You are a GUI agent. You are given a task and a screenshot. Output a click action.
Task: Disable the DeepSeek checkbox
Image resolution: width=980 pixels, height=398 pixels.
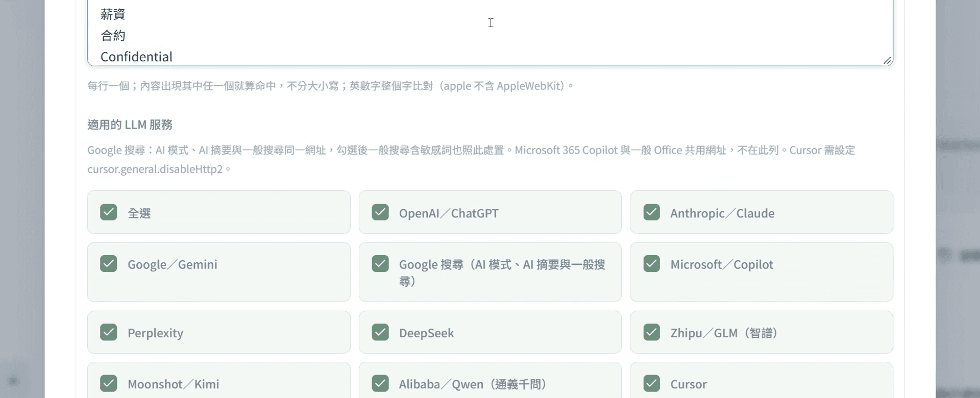point(380,332)
